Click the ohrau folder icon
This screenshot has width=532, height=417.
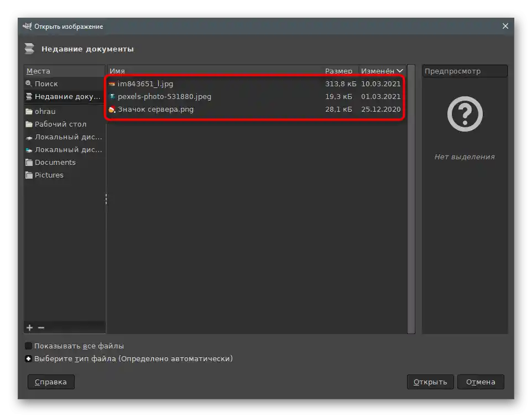pyautogui.click(x=29, y=111)
